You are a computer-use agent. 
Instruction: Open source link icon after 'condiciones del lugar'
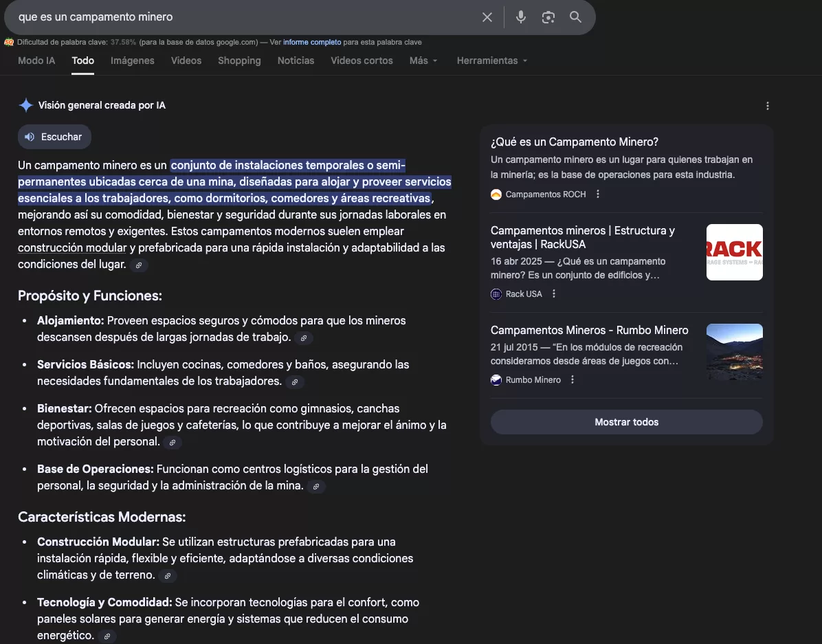[x=139, y=265]
